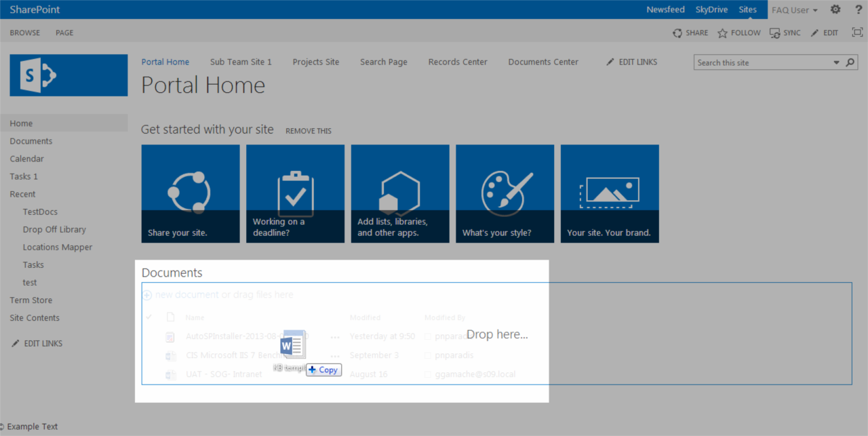The width and height of the screenshot is (868, 436).
Task: Click the SharePoint site logo
Action: click(68, 75)
